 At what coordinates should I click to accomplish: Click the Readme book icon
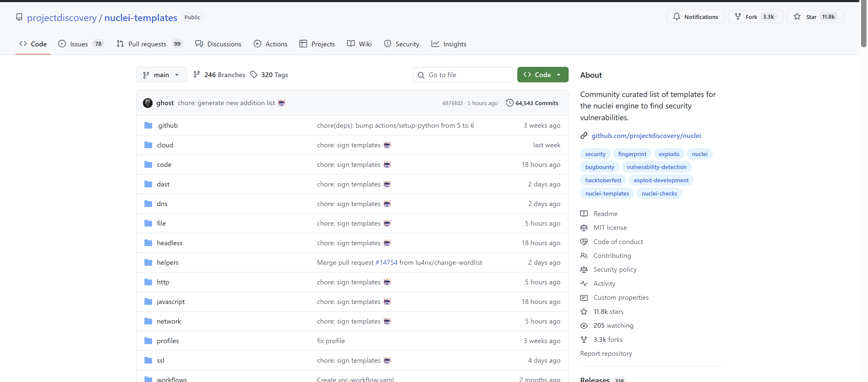pos(584,214)
